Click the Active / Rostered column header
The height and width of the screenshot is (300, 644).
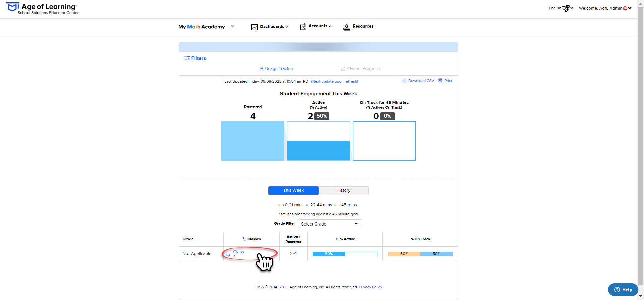tap(293, 239)
